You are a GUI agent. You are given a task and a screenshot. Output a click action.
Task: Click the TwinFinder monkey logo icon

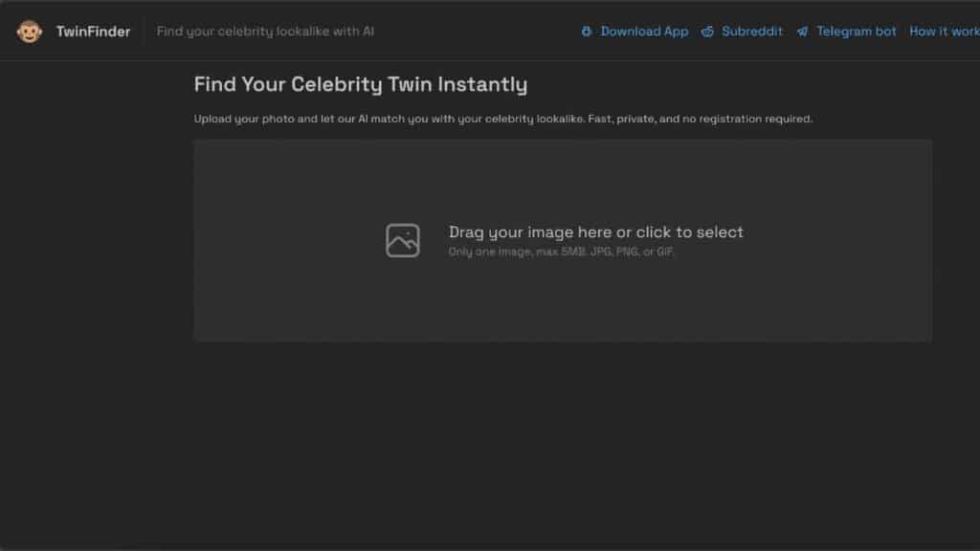pyautogui.click(x=29, y=32)
